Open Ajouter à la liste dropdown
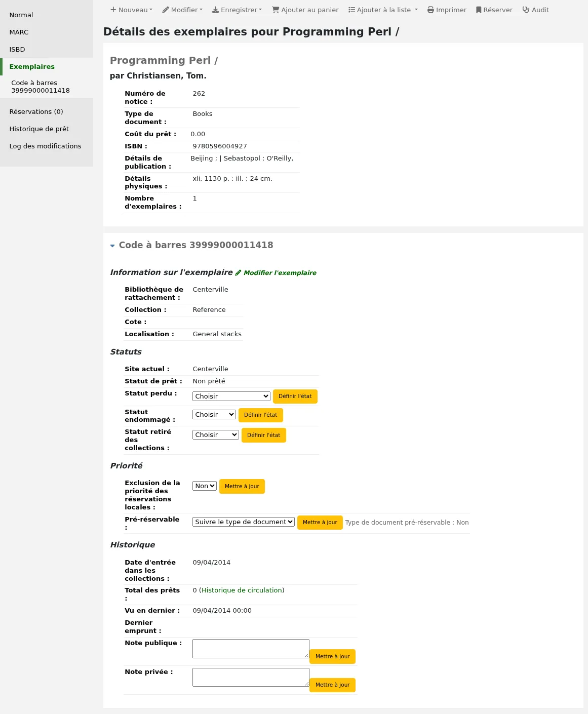This screenshot has height=714, width=588. [x=383, y=10]
